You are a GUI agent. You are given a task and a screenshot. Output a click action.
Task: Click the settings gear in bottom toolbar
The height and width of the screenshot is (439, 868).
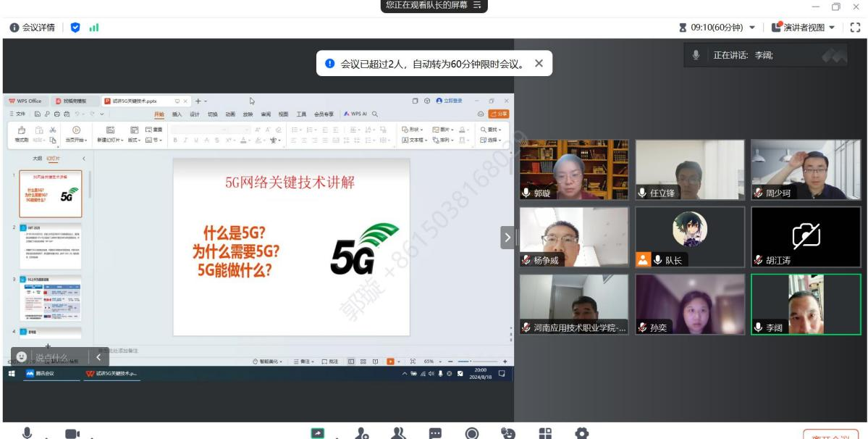(581, 433)
